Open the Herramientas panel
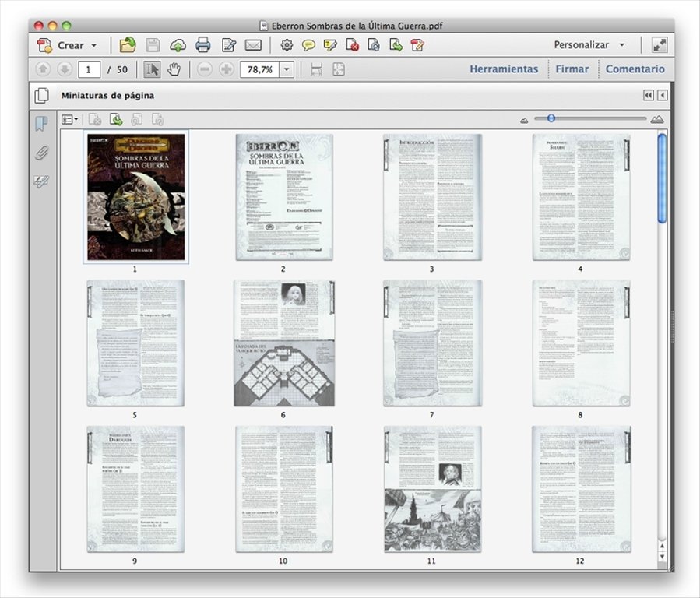Viewport: 700px width, 598px height. [504, 69]
